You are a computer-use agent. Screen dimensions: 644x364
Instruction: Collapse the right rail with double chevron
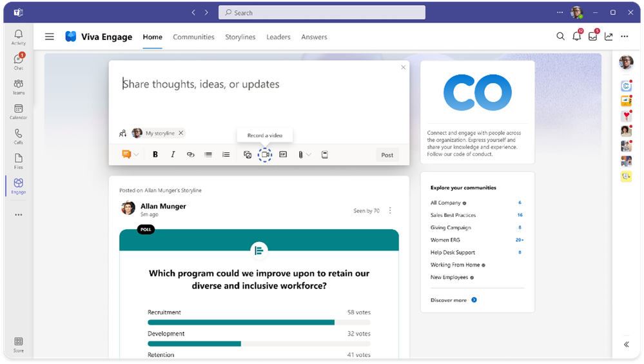click(x=627, y=344)
